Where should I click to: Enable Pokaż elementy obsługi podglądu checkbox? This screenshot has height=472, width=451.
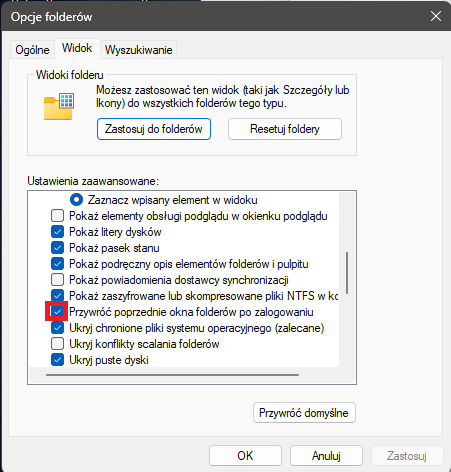[57, 216]
